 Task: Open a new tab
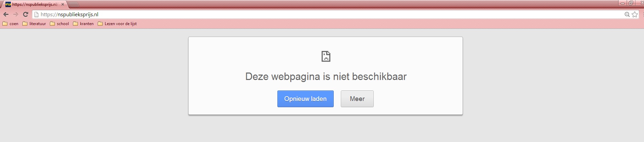coord(74,5)
